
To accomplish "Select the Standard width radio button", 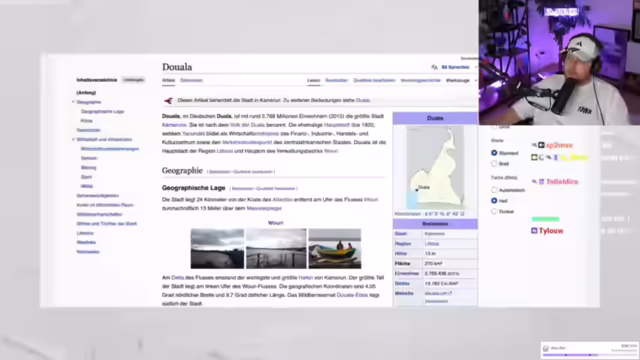I will pyautogui.click(x=494, y=153).
